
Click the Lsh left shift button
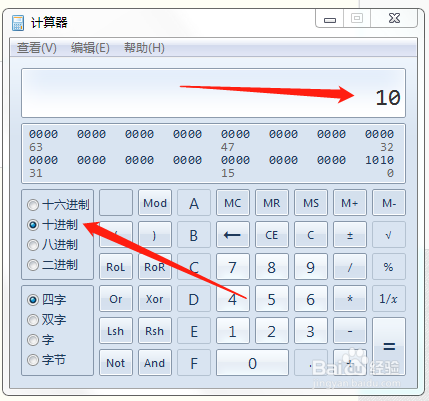point(116,331)
